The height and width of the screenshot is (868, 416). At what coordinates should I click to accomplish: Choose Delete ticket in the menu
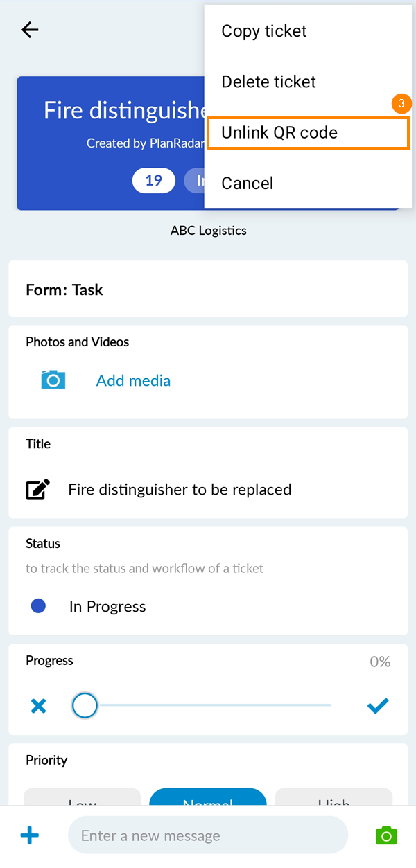tap(268, 82)
